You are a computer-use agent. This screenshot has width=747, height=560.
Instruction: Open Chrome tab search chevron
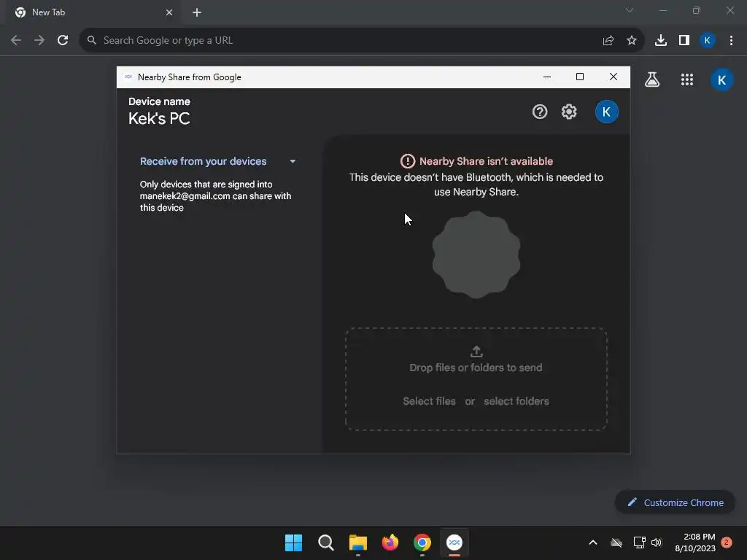coord(630,10)
